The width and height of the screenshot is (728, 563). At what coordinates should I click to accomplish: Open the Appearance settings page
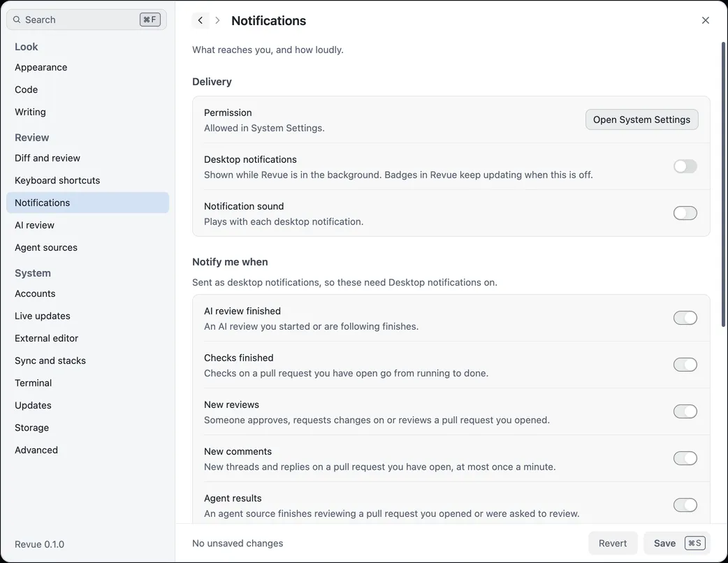[x=88, y=67]
